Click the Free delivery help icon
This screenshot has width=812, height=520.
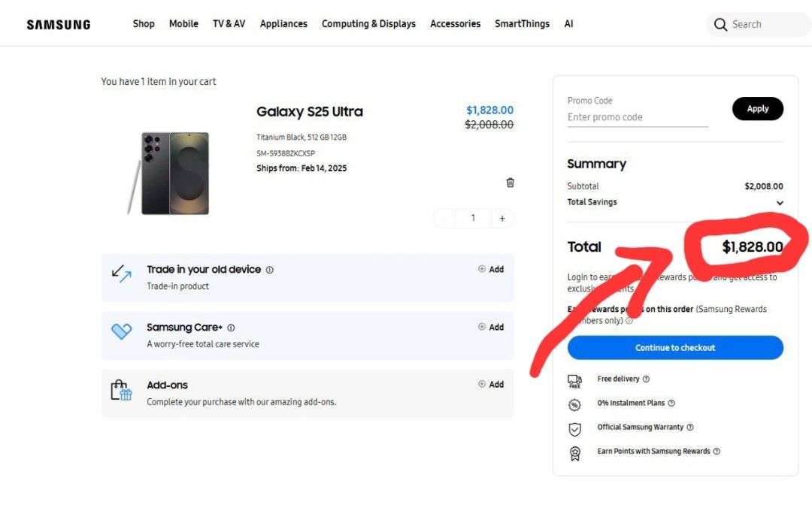646,379
